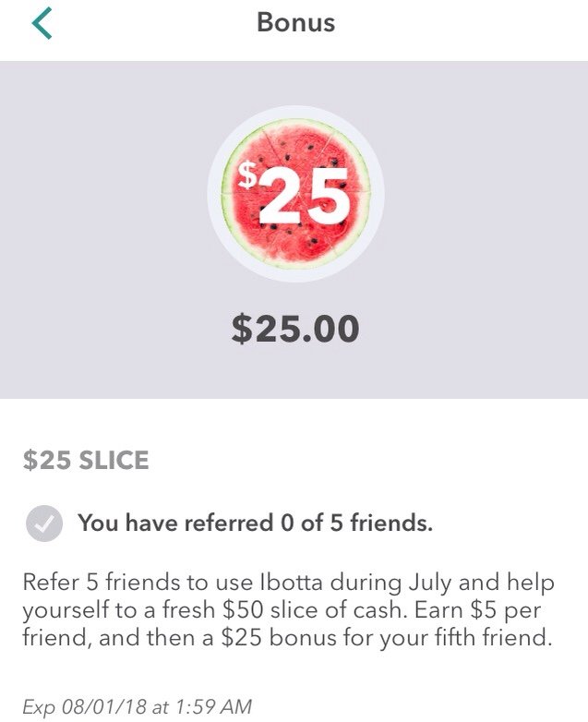The image size is (588, 722).
Task: Tap the back chevron arrow
Action: pos(42,24)
